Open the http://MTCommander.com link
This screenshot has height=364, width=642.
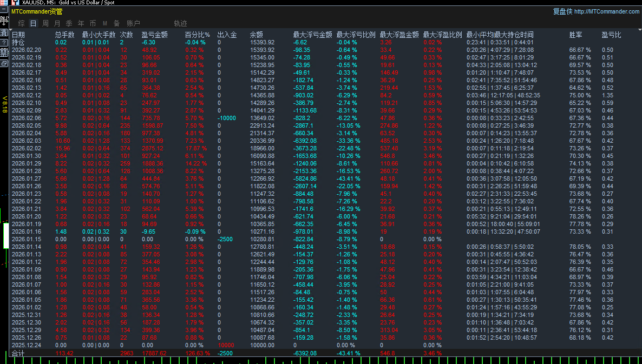tap(607, 11)
